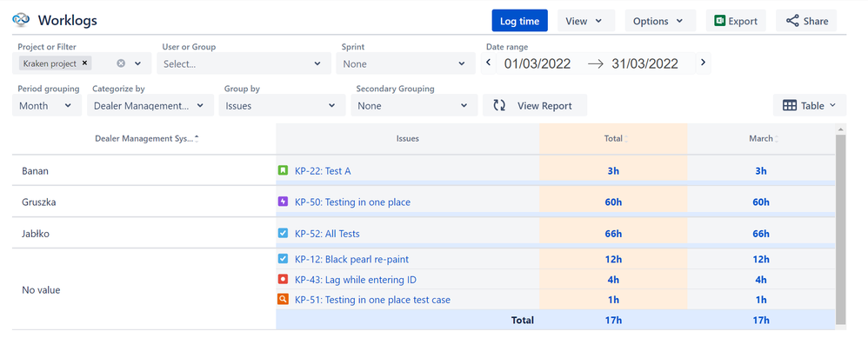This screenshot has width=868, height=338.
Task: Click the Excel icon on Export button
Action: [x=719, y=21]
